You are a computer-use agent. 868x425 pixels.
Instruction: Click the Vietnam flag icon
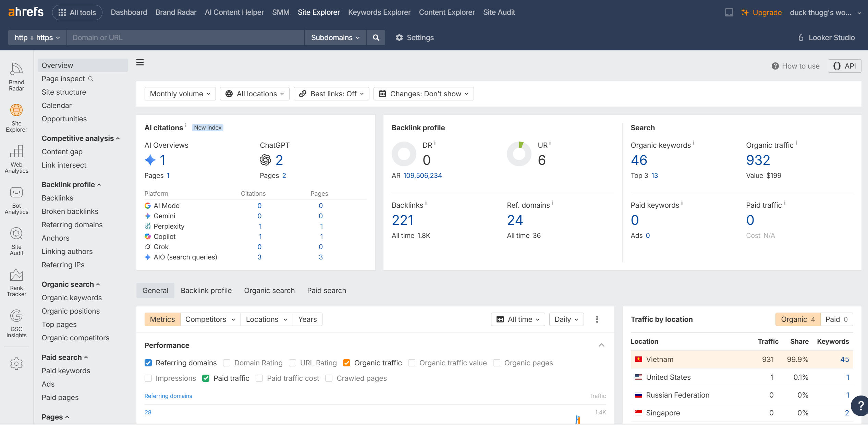click(x=638, y=359)
